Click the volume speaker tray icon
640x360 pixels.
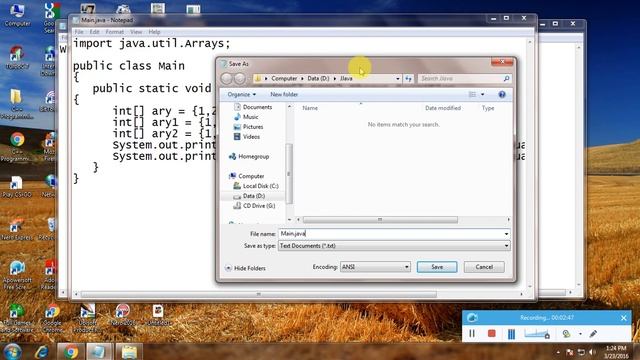[x=593, y=352]
